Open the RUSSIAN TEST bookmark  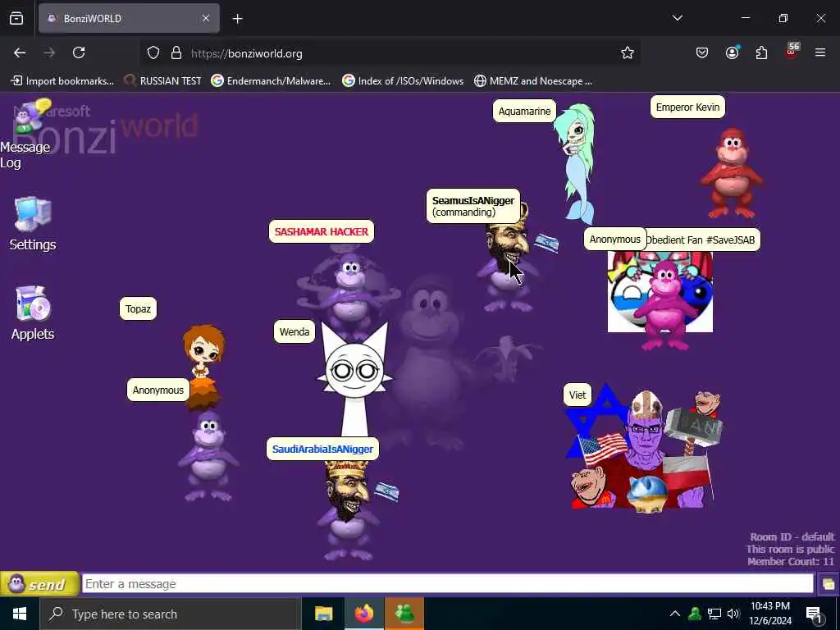pyautogui.click(x=163, y=81)
